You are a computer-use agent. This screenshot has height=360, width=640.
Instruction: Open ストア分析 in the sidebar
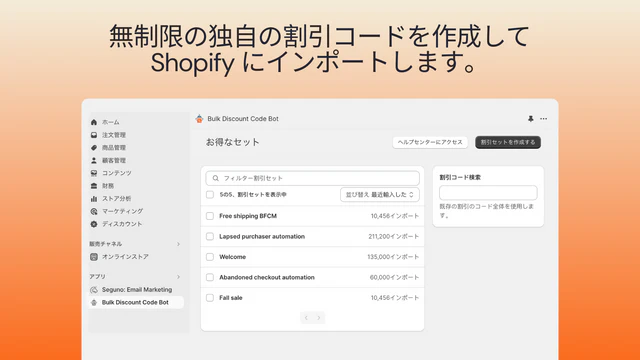click(x=117, y=198)
